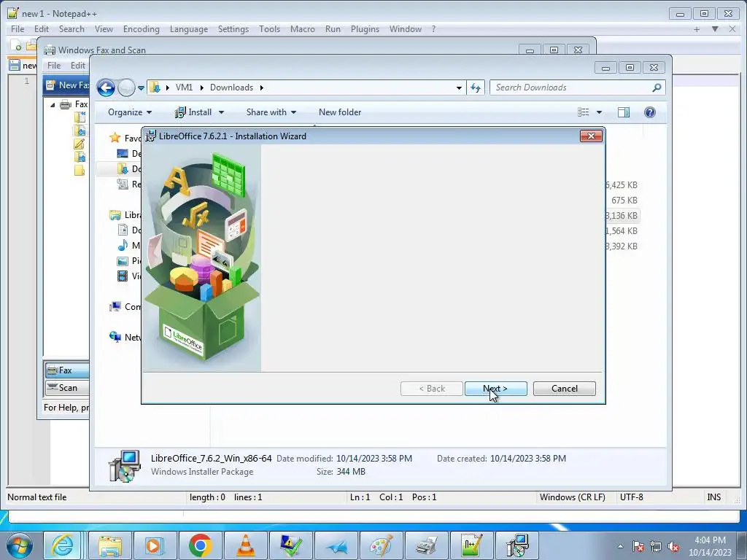Open Notepad++ Run menu

[x=333, y=29]
